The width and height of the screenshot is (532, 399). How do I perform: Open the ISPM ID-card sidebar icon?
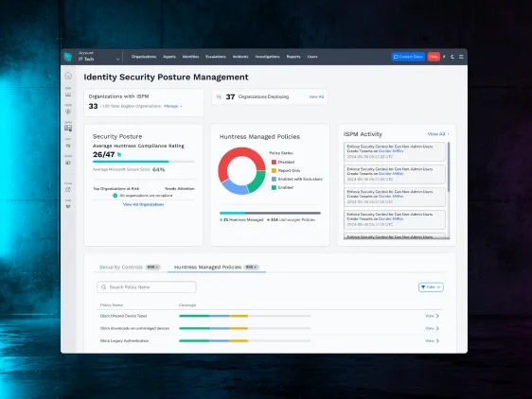click(68, 129)
